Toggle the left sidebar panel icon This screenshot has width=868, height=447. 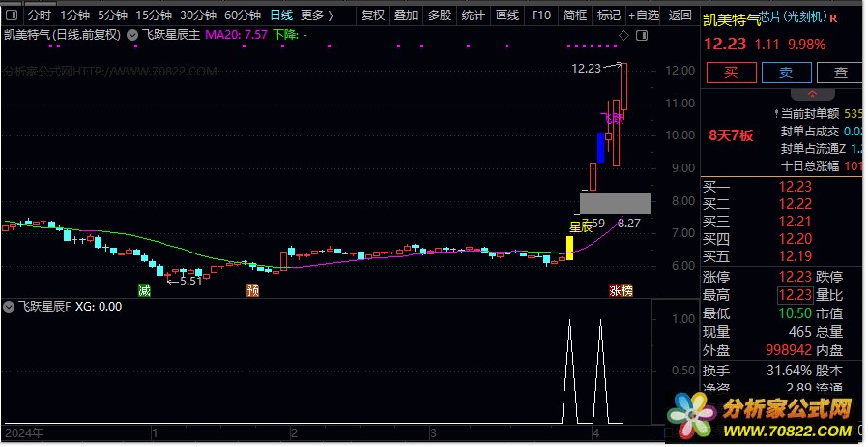[x=13, y=15]
